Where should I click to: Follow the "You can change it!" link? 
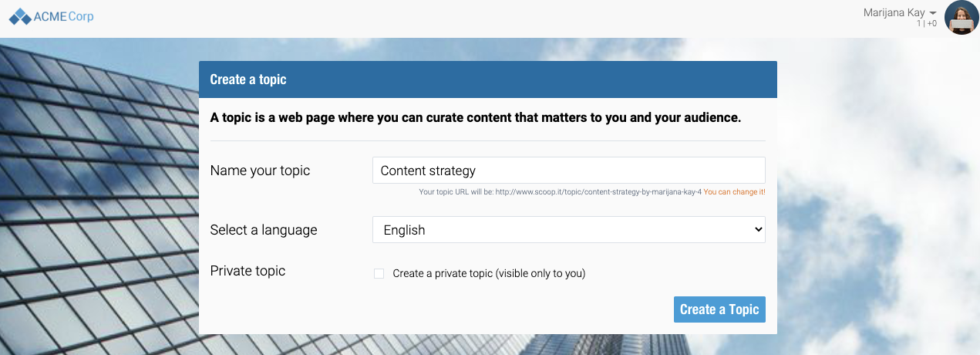pyautogui.click(x=734, y=191)
